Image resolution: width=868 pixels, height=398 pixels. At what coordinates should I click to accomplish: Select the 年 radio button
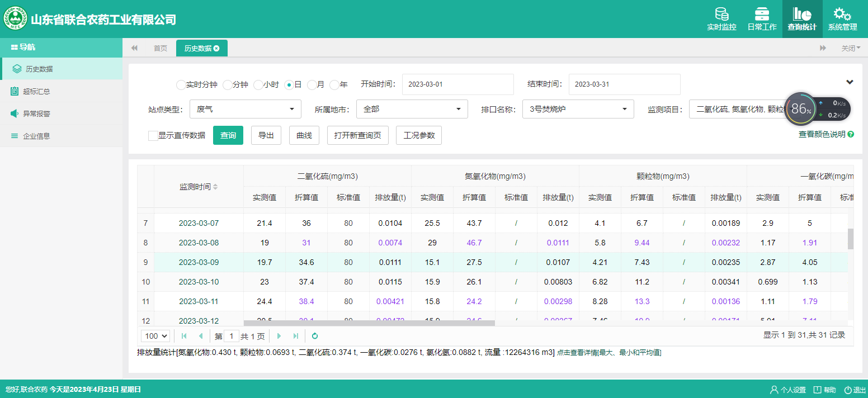point(334,85)
